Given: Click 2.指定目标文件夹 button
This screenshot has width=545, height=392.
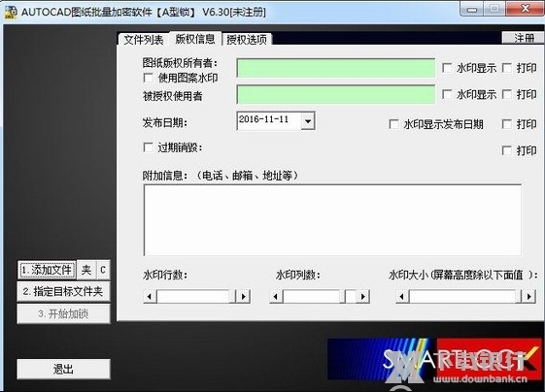Looking at the screenshot, I should [x=63, y=291].
